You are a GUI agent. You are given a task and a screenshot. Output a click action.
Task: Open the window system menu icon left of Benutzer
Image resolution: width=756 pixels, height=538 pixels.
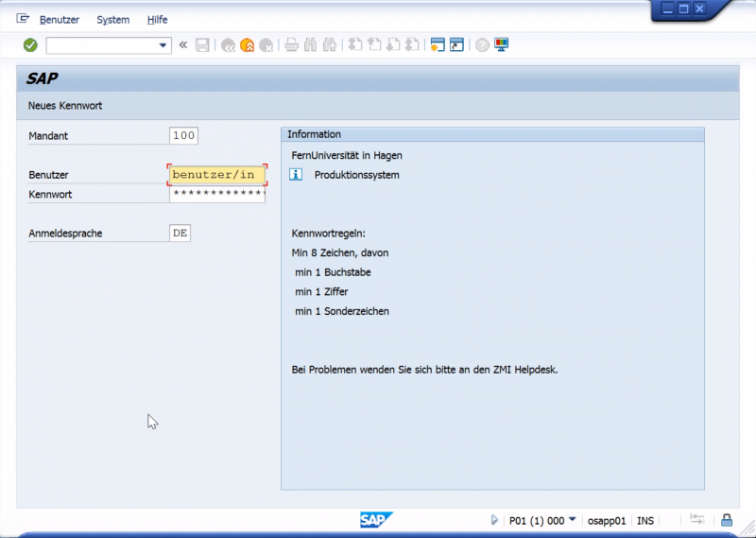click(23, 19)
